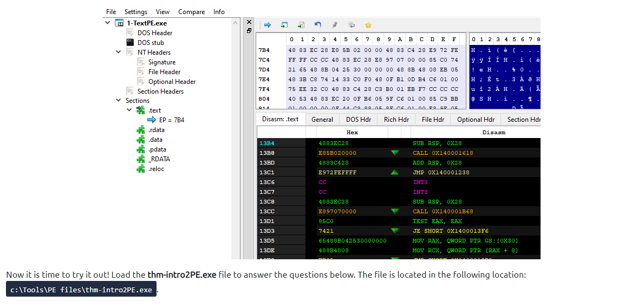The height and width of the screenshot is (308, 644).
Task: Collapse the 1-TextPE.exe root node
Action: 108,23
